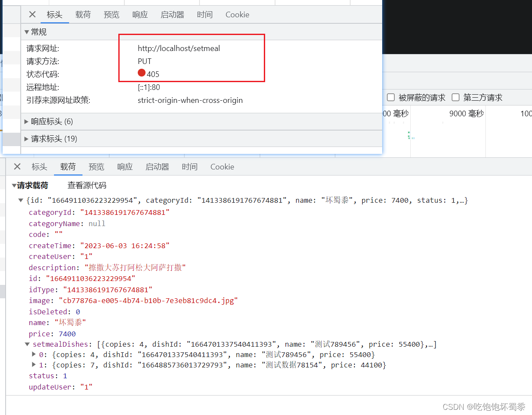The width and height of the screenshot is (532, 415).
Task: Click categoryName null value
Action: tap(97, 223)
